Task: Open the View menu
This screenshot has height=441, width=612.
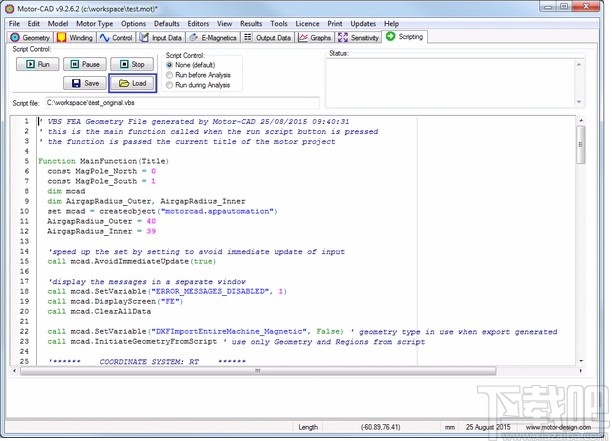Action: tap(224, 24)
